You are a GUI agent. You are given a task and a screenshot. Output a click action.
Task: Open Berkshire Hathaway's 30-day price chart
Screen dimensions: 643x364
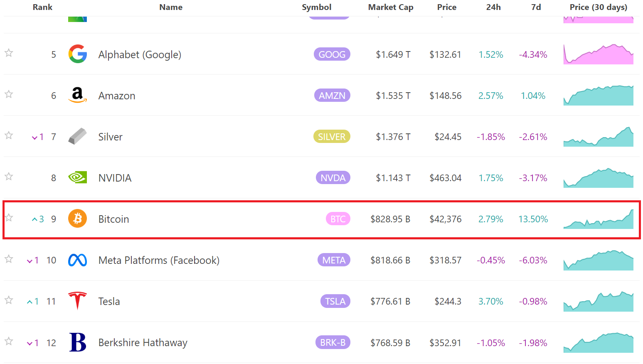click(x=599, y=342)
